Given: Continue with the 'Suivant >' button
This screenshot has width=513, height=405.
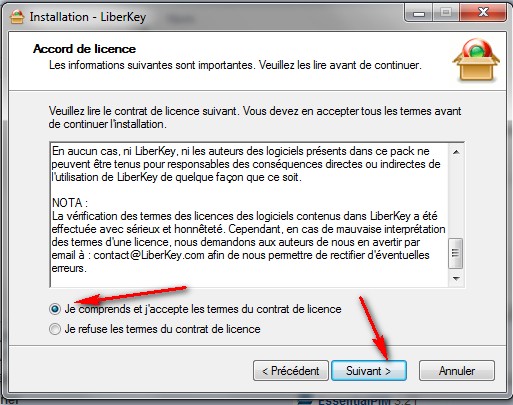Looking at the screenshot, I should [x=369, y=370].
